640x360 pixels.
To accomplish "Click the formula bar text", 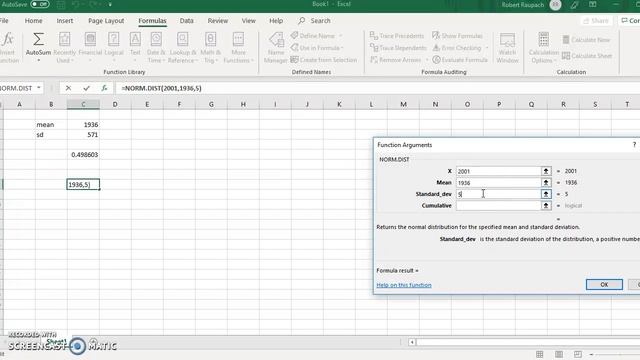I will [161, 88].
